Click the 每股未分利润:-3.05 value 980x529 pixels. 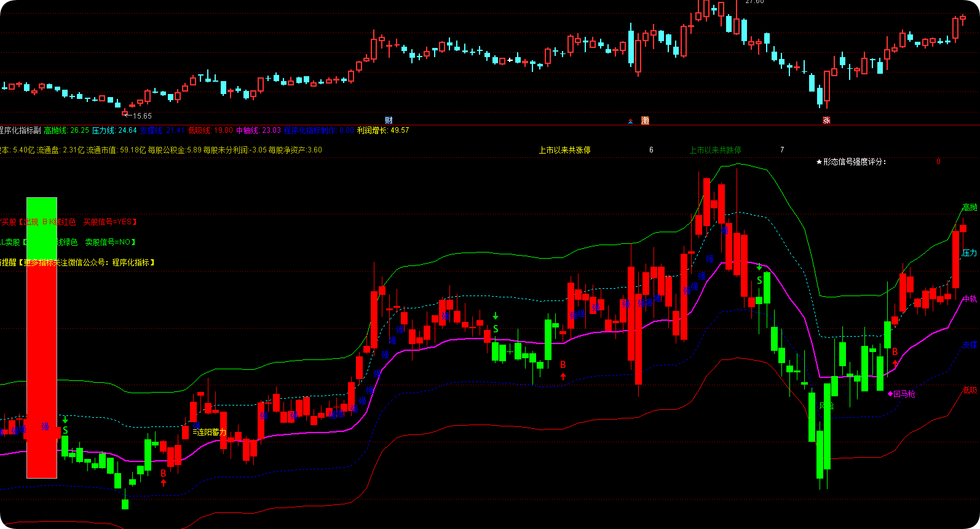(235, 150)
